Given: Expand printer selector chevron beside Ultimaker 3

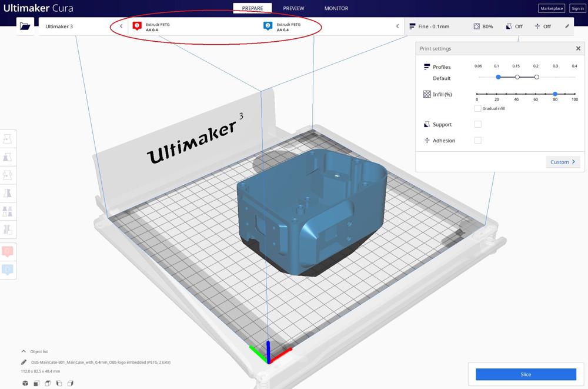Looking at the screenshot, I should pos(121,26).
